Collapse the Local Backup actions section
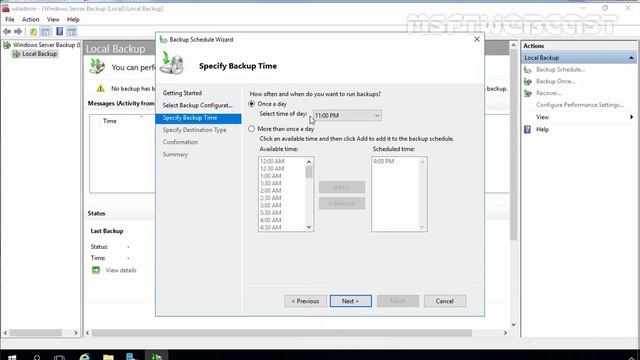640x360 pixels. 631,58
